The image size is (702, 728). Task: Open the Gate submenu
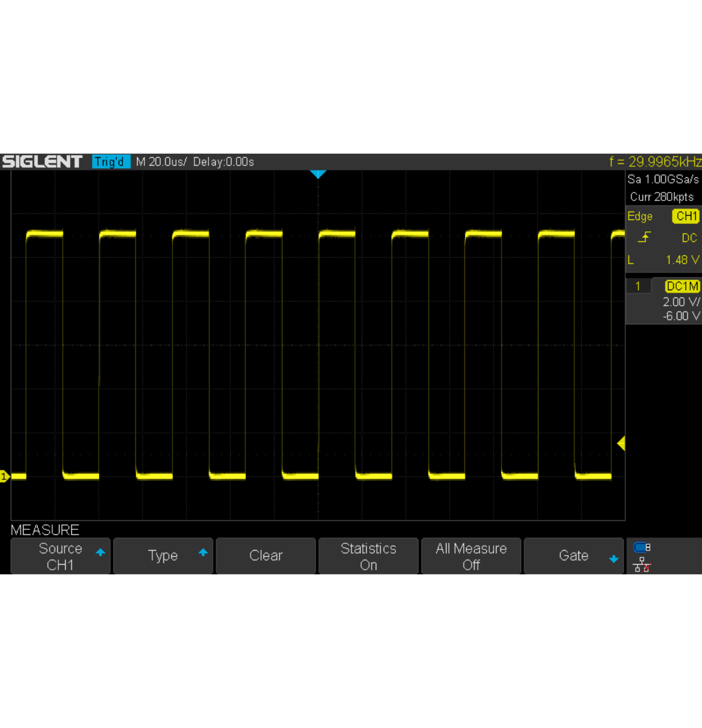[x=574, y=556]
